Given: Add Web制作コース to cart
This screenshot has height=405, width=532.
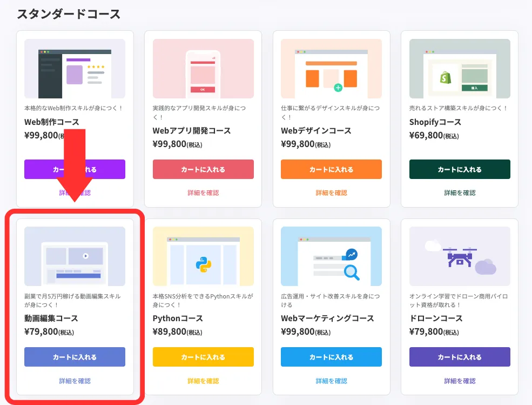Looking at the screenshot, I should [x=75, y=169].
